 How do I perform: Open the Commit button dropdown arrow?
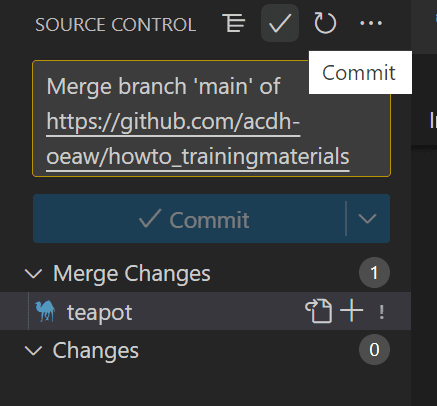pos(367,219)
